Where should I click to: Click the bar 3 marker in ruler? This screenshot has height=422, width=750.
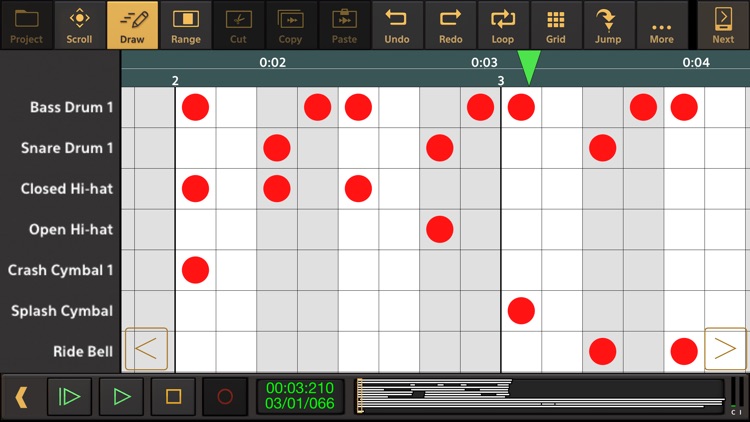[501, 80]
